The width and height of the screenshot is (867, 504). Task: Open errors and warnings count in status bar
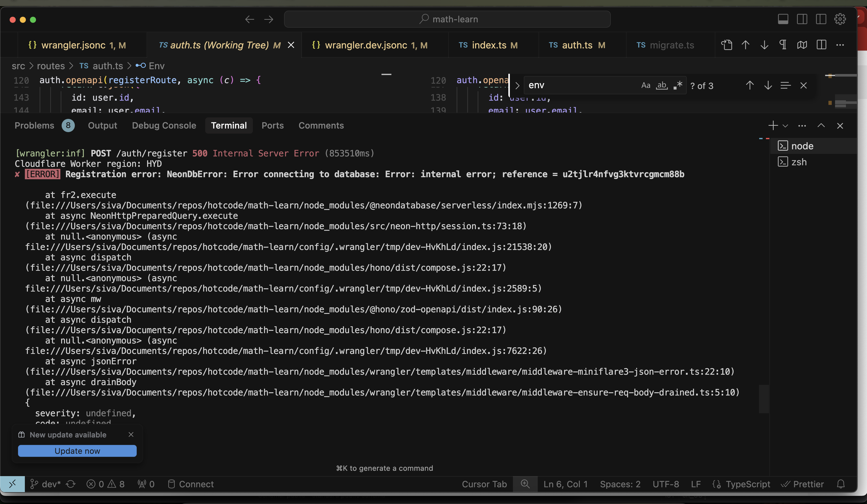click(106, 484)
